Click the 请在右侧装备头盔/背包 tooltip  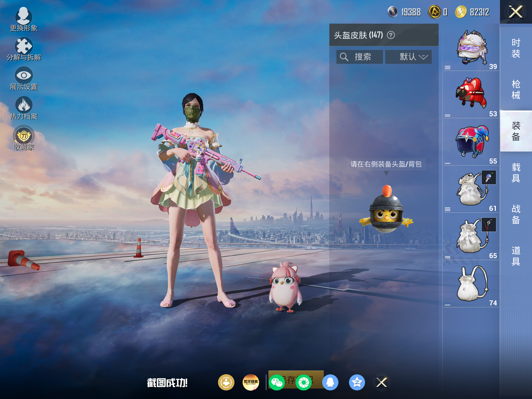(x=386, y=164)
